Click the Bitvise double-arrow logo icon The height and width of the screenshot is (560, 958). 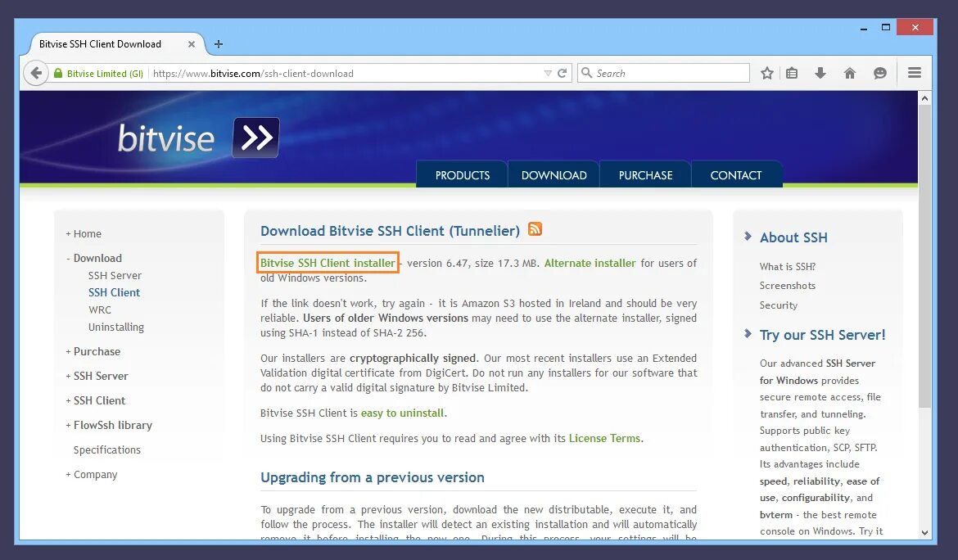pyautogui.click(x=255, y=138)
